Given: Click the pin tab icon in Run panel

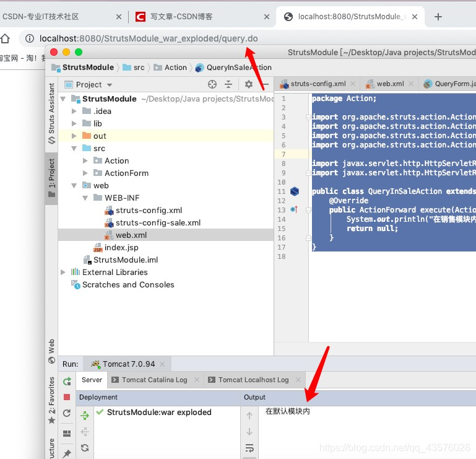Looking at the screenshot, I should pyautogui.click(x=67, y=453).
